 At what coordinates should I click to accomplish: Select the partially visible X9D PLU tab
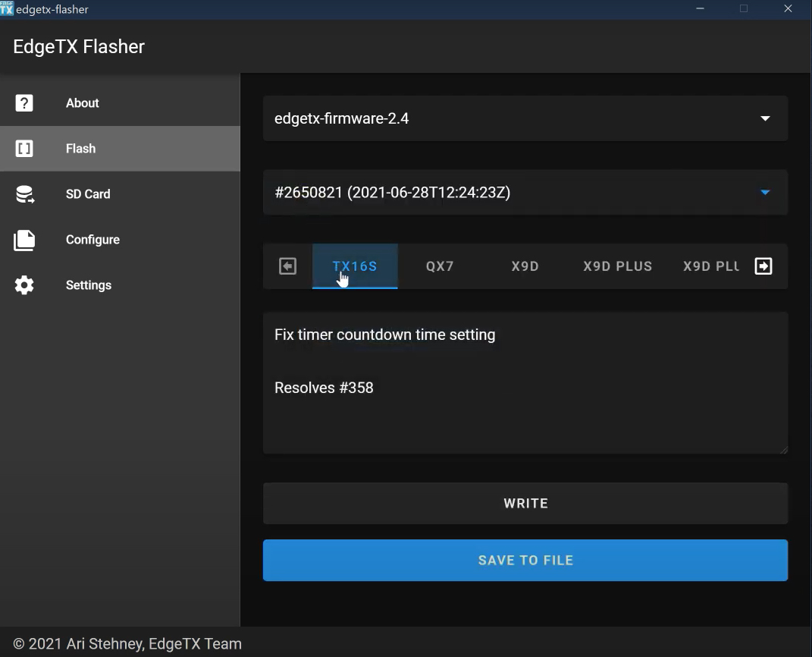(710, 266)
